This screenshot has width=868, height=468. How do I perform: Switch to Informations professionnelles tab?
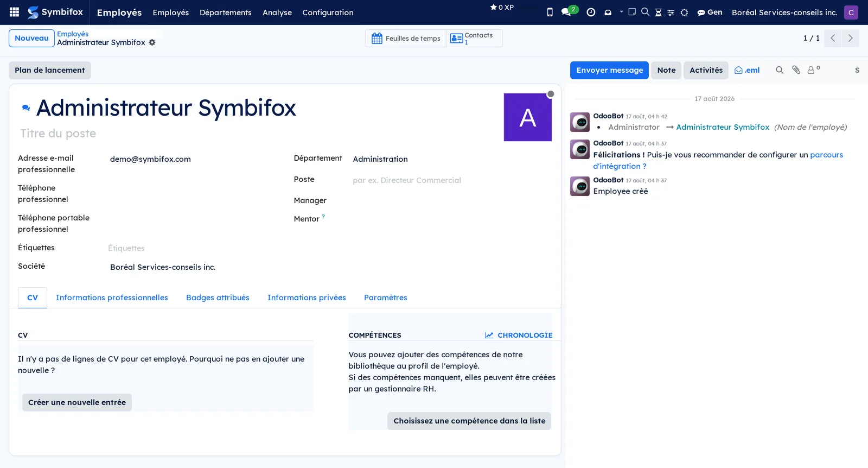pos(112,298)
